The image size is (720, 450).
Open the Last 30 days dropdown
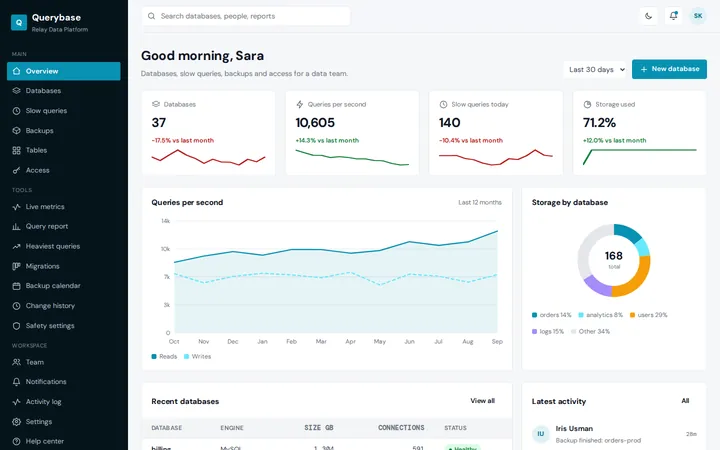(x=595, y=69)
